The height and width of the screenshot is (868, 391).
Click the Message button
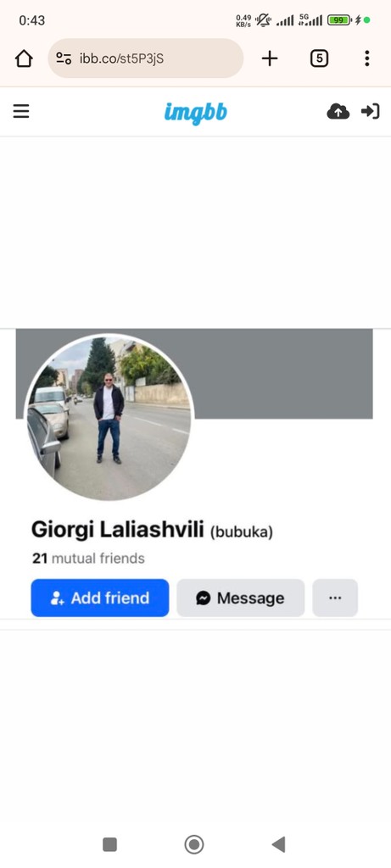click(x=240, y=598)
